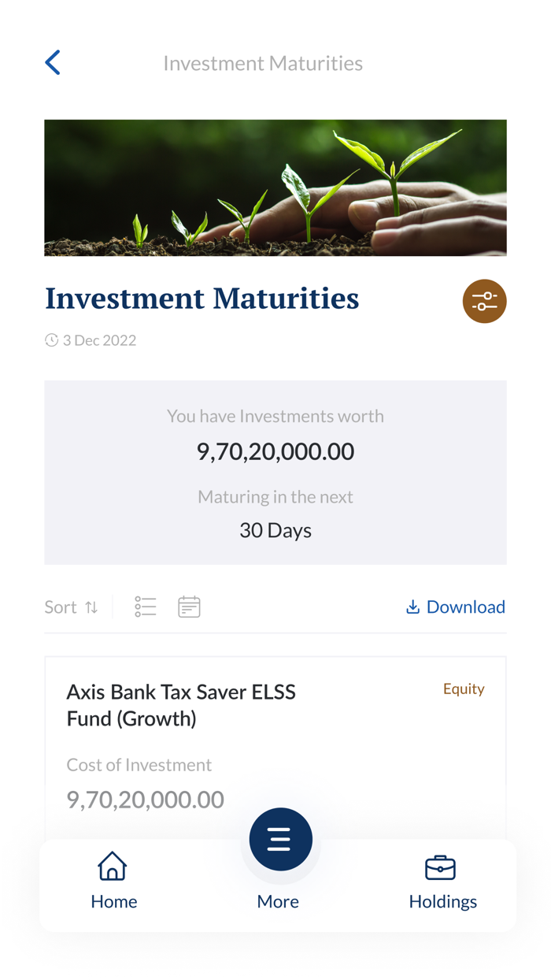
Task: Toggle the Equity category label
Action: 464,689
